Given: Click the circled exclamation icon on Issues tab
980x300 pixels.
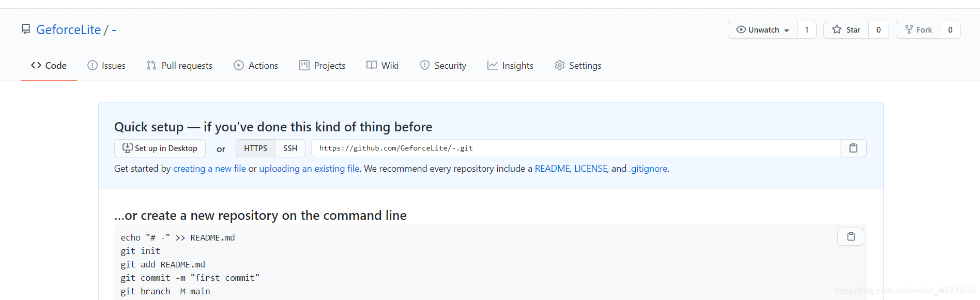Looking at the screenshot, I should [93, 65].
